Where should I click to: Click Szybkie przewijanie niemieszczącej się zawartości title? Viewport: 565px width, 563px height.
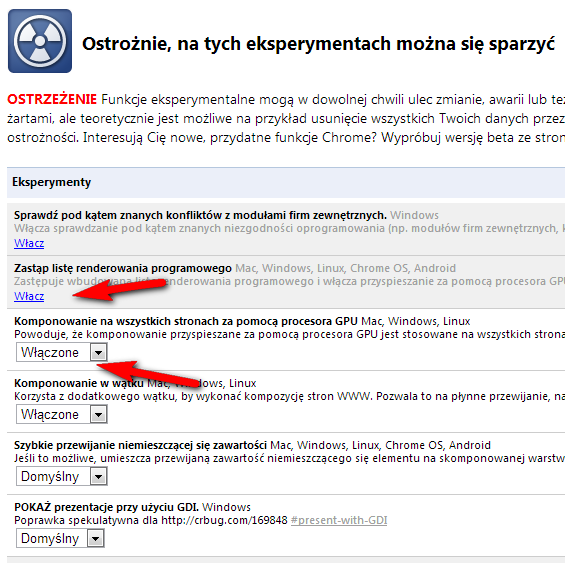click(x=141, y=445)
